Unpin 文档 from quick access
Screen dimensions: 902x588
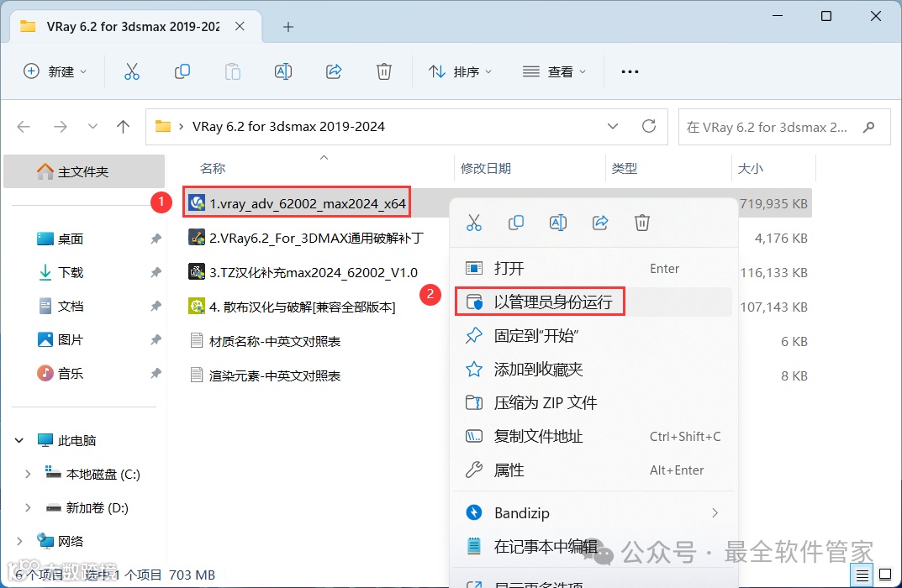(x=156, y=307)
